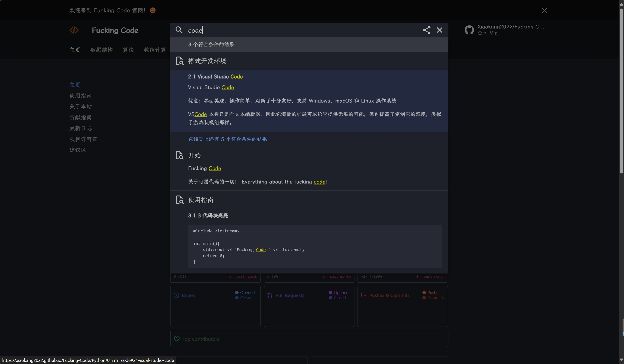Open the 开始 search result heading
This screenshot has height=364, width=624.
click(x=194, y=155)
